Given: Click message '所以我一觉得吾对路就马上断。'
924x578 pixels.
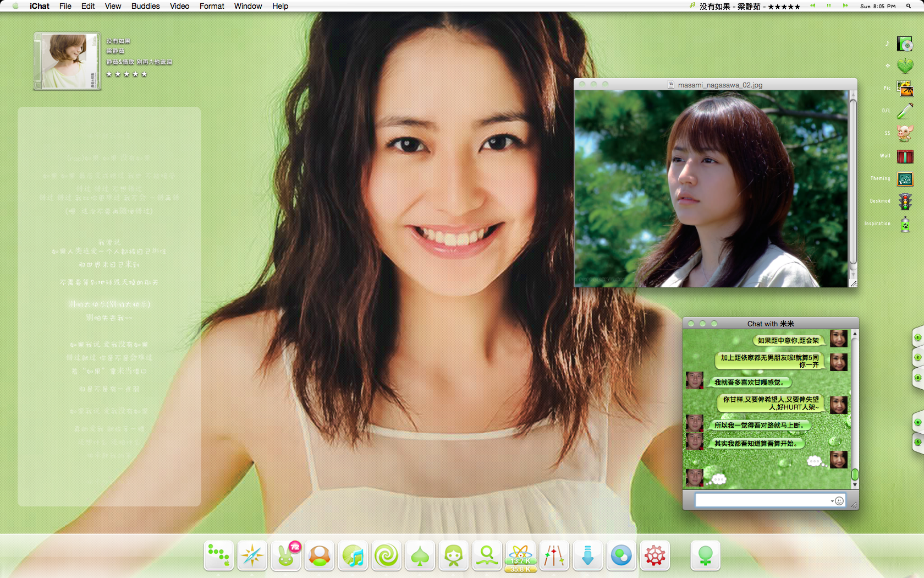Looking at the screenshot, I should pos(759,425).
